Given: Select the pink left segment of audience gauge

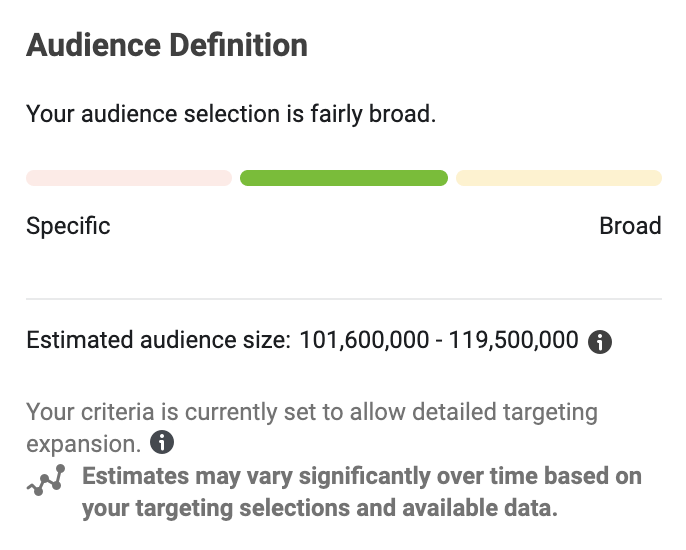Looking at the screenshot, I should (x=129, y=178).
